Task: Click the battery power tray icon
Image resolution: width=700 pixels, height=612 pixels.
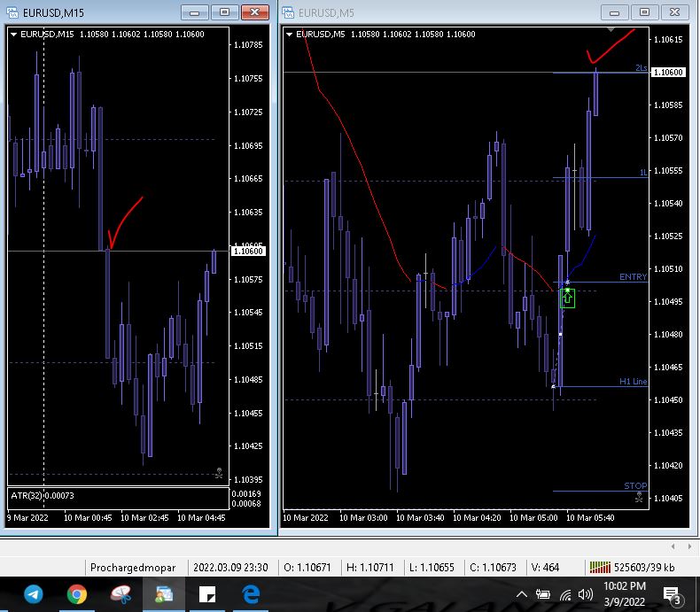Action: [543, 594]
